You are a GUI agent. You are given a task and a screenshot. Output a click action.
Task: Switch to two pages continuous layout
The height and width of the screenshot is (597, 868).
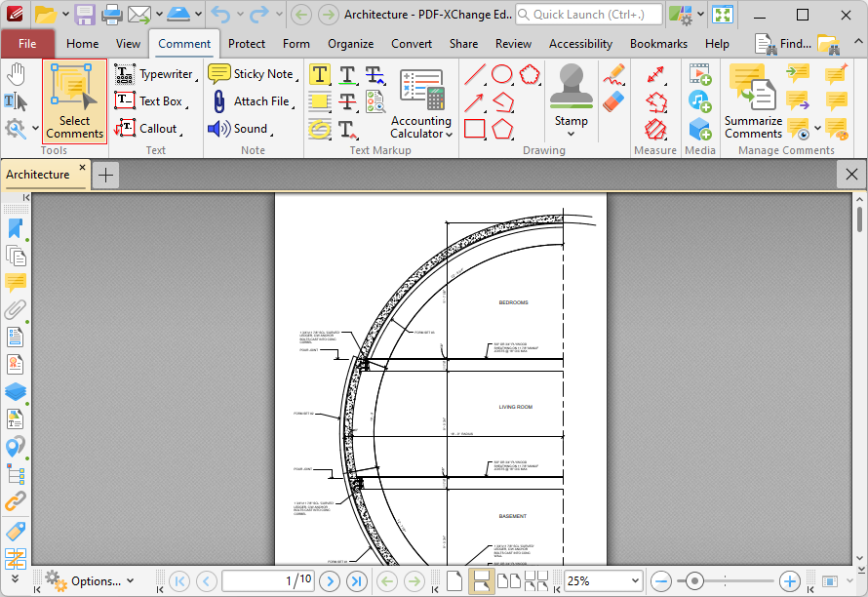tap(536, 581)
